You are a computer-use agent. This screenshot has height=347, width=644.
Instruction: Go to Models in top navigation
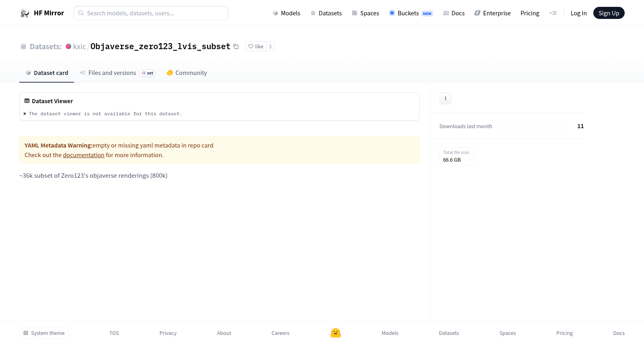point(286,13)
